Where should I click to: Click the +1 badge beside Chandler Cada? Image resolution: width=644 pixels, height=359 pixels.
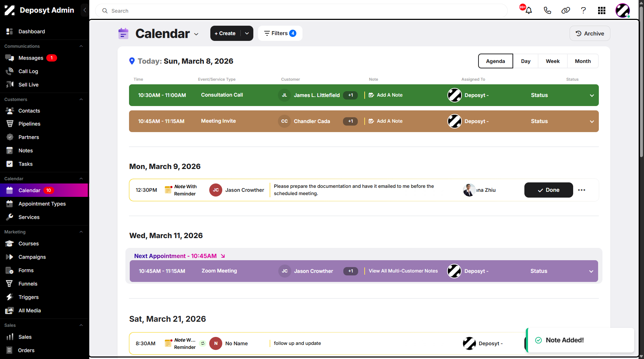pyautogui.click(x=350, y=121)
